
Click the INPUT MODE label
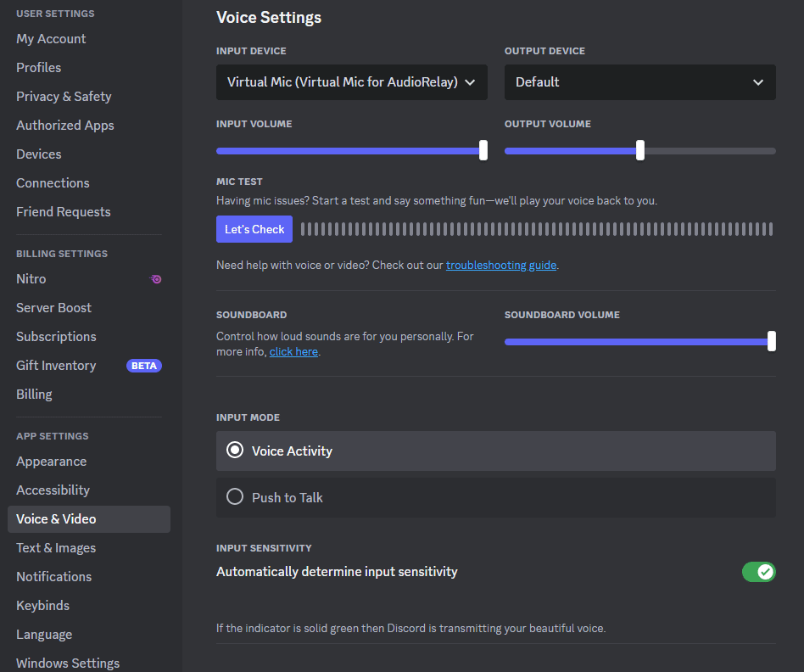pyautogui.click(x=248, y=417)
